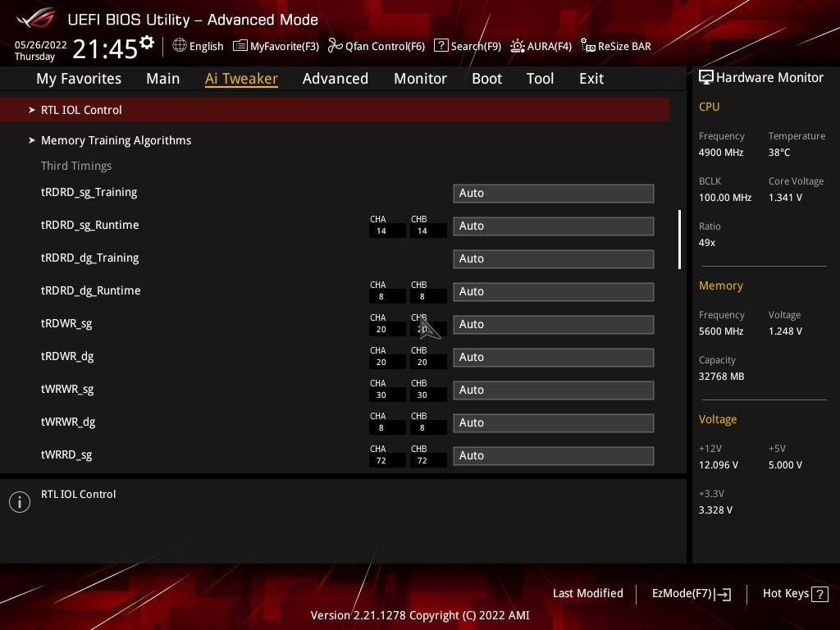Viewport: 840px width, 630px height.
Task: Open the tRDRD_dg_Training Auto field
Action: (554, 258)
